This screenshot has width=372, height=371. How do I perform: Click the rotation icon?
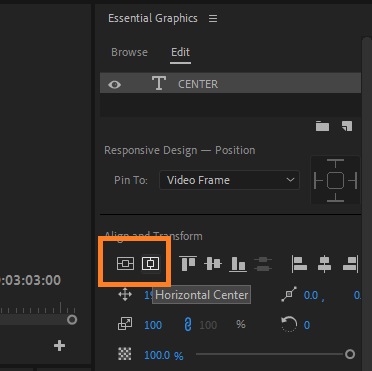tap(289, 324)
